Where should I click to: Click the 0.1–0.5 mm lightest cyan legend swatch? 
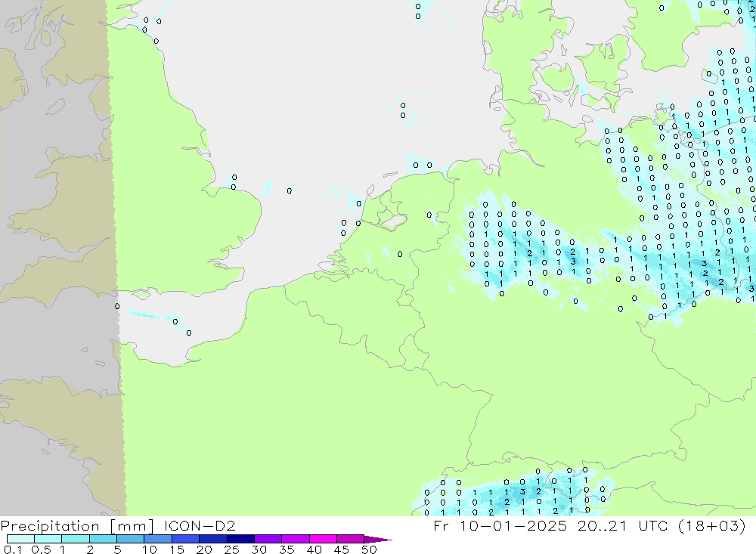point(20,539)
